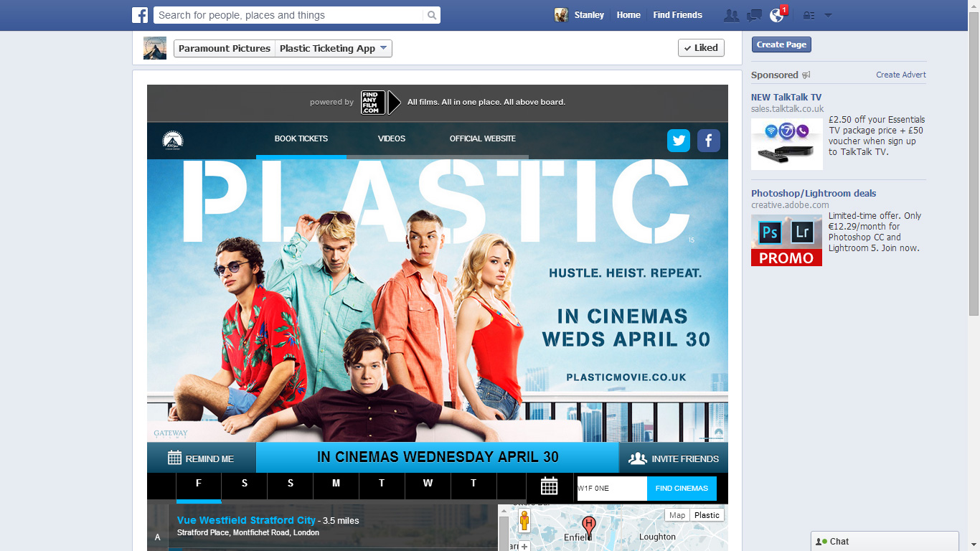Image resolution: width=980 pixels, height=551 pixels.
Task: Click the Street View pegman icon
Action: coord(524,520)
